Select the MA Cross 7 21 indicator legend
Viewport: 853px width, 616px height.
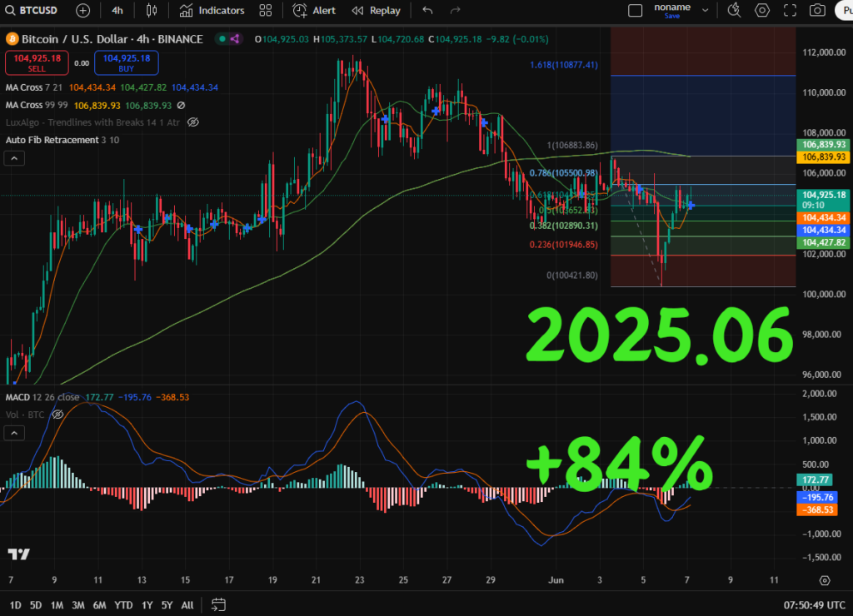pos(33,87)
